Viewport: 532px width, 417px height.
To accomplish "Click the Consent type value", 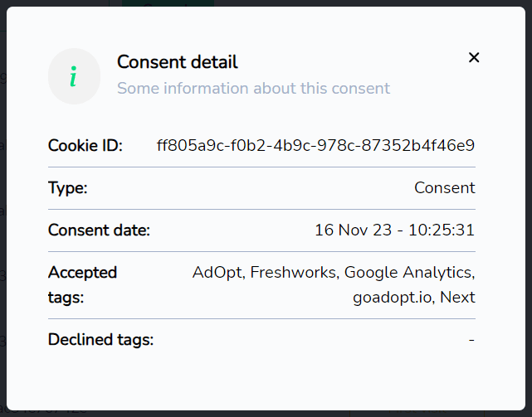I will point(445,188).
